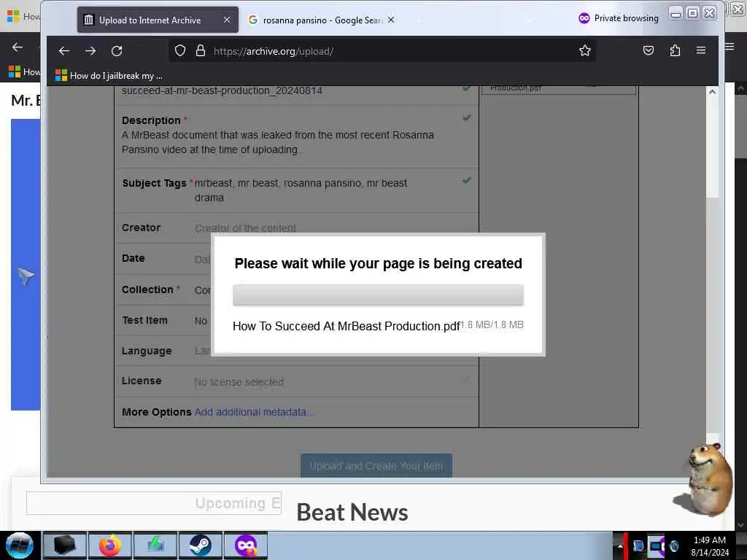Image resolution: width=747 pixels, height=560 pixels.
Task: Open the Steam taskbar icon
Action: point(200,545)
